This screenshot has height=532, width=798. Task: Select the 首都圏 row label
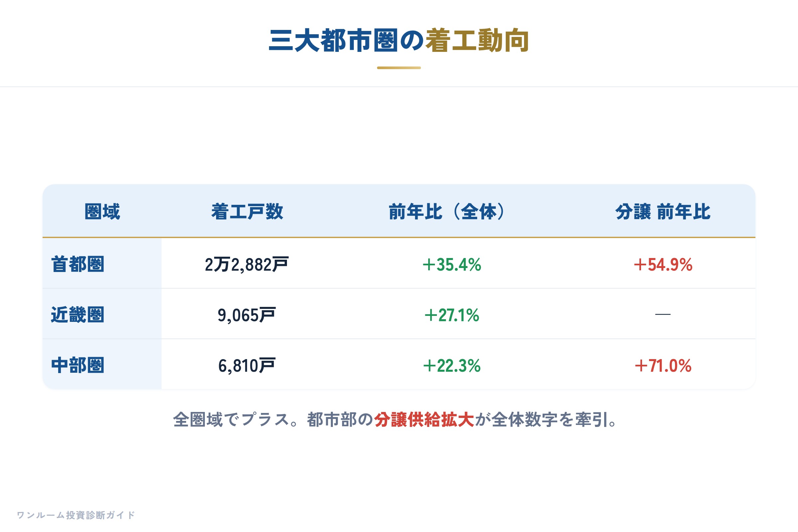78,264
